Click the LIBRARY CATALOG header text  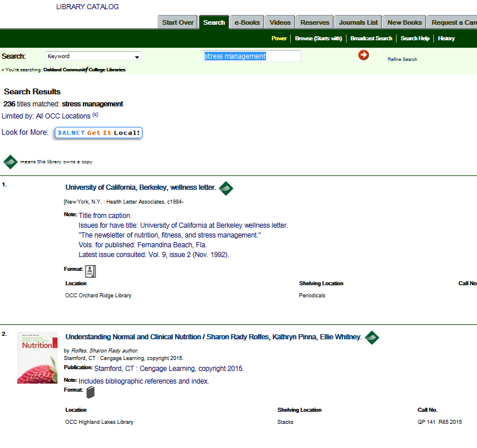tap(86, 7)
